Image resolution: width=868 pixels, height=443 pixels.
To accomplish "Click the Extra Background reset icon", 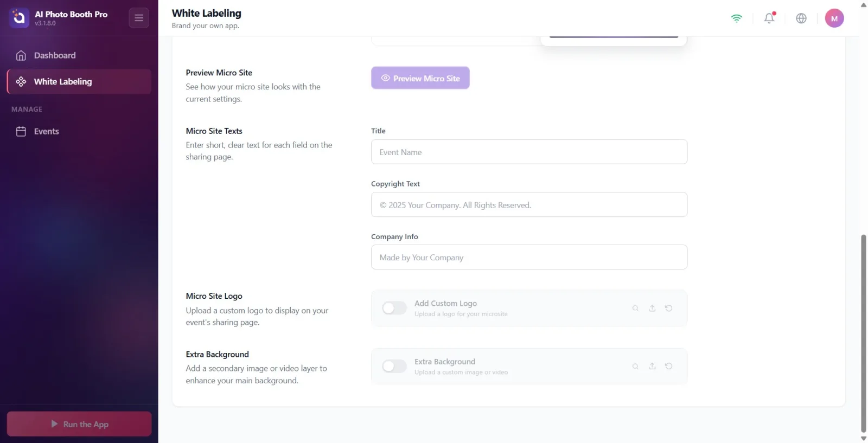I will point(669,366).
